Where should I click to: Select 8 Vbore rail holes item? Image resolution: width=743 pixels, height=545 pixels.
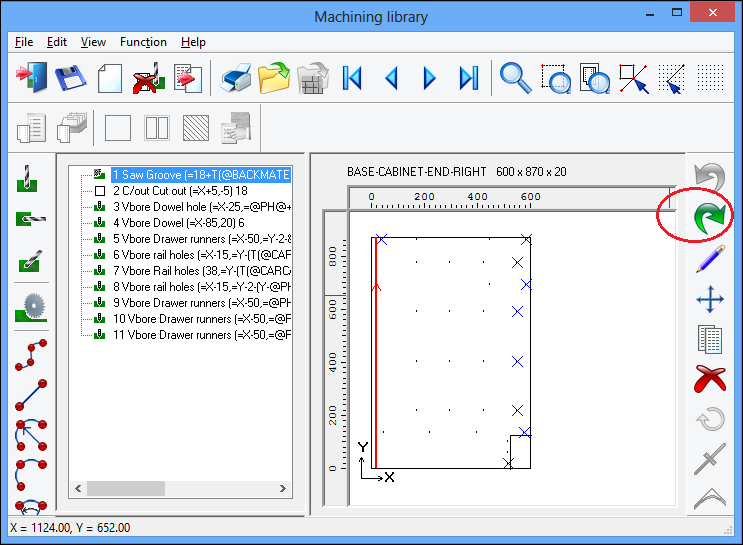click(201, 287)
